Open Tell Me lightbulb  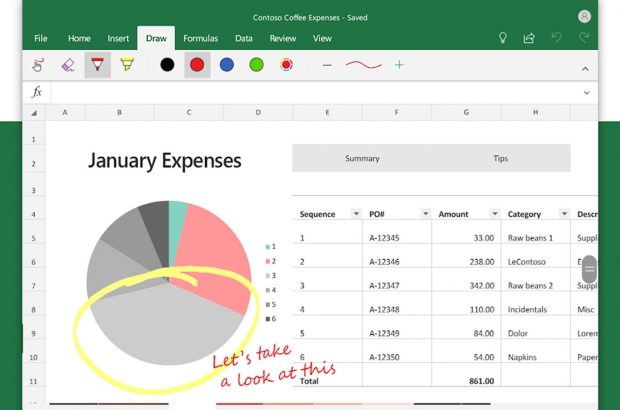coord(503,38)
